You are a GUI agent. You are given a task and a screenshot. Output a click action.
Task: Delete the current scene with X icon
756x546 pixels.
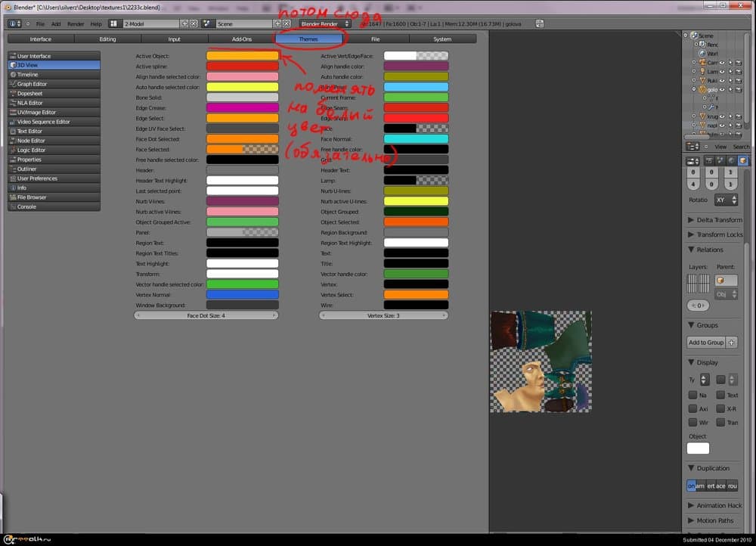(x=287, y=23)
